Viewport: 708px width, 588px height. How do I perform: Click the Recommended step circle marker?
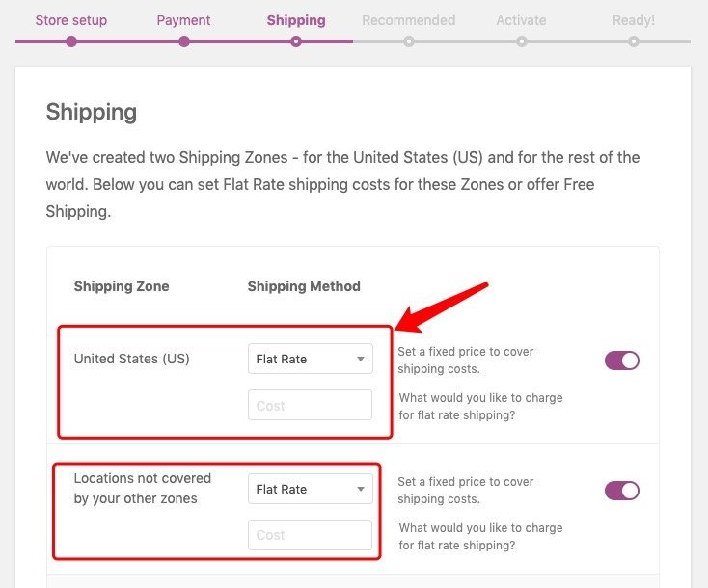pyautogui.click(x=409, y=41)
